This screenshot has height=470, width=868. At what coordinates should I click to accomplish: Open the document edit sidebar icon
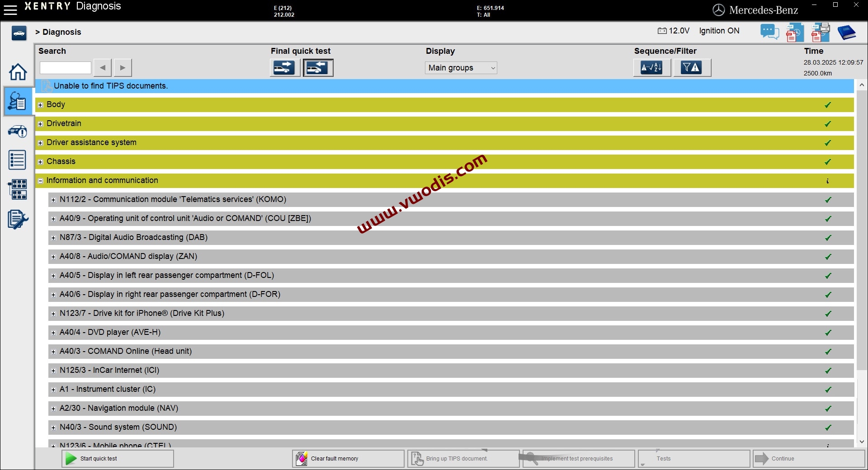[18, 220]
